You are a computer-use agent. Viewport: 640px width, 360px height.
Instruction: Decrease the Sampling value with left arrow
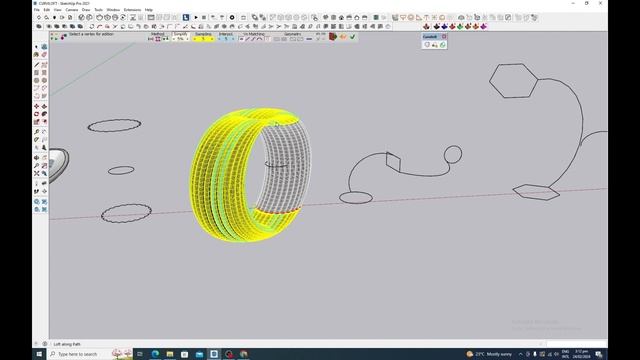tap(194, 39)
